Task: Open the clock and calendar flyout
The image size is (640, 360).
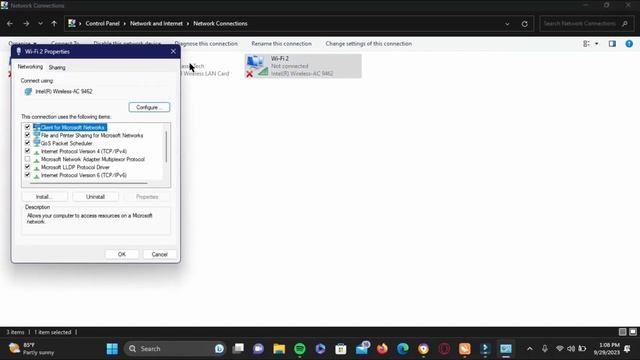Action: (x=606, y=349)
